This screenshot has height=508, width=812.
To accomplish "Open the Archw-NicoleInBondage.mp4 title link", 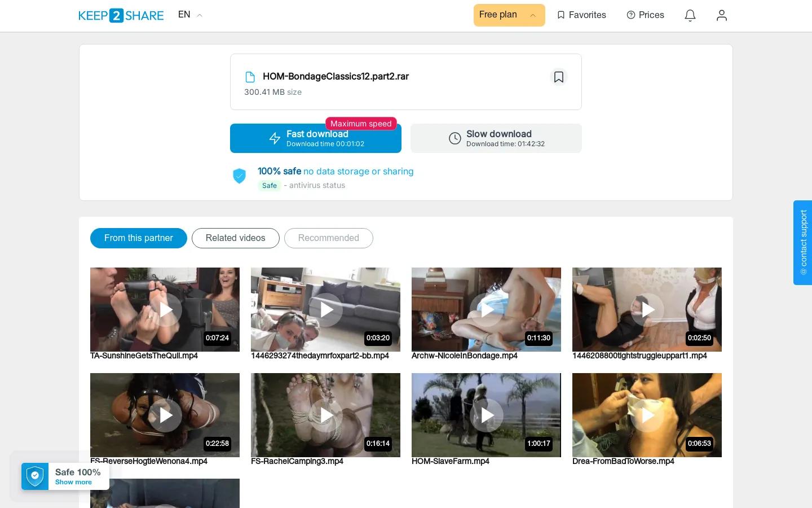I will 465,356.
